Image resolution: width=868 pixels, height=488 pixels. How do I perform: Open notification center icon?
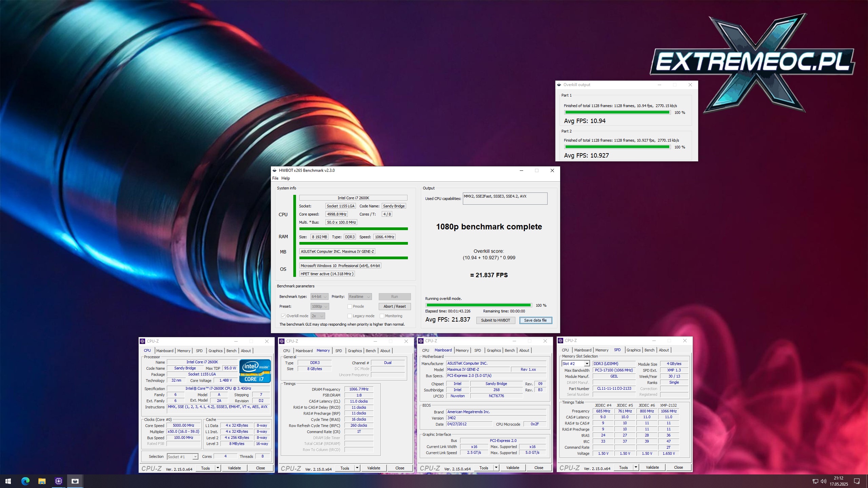pos(857,481)
